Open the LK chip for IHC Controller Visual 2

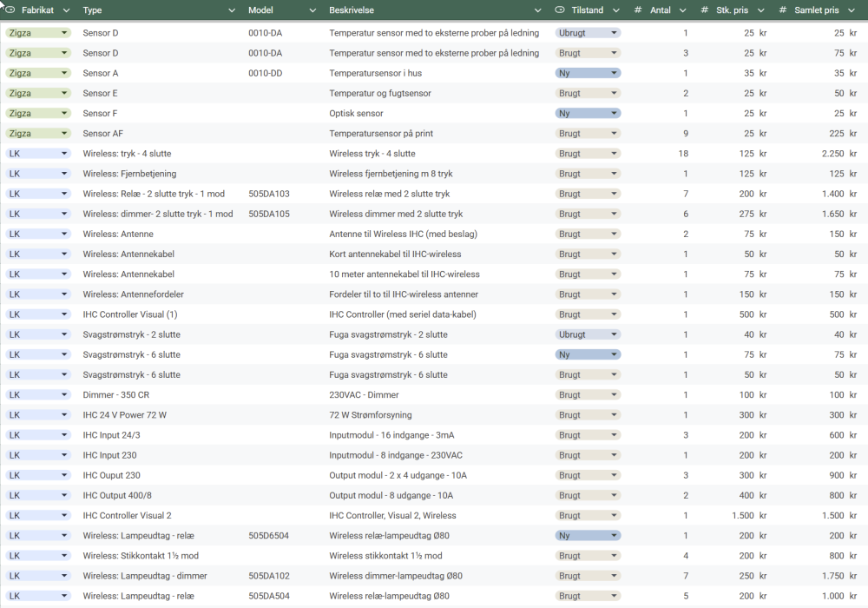[37, 515]
